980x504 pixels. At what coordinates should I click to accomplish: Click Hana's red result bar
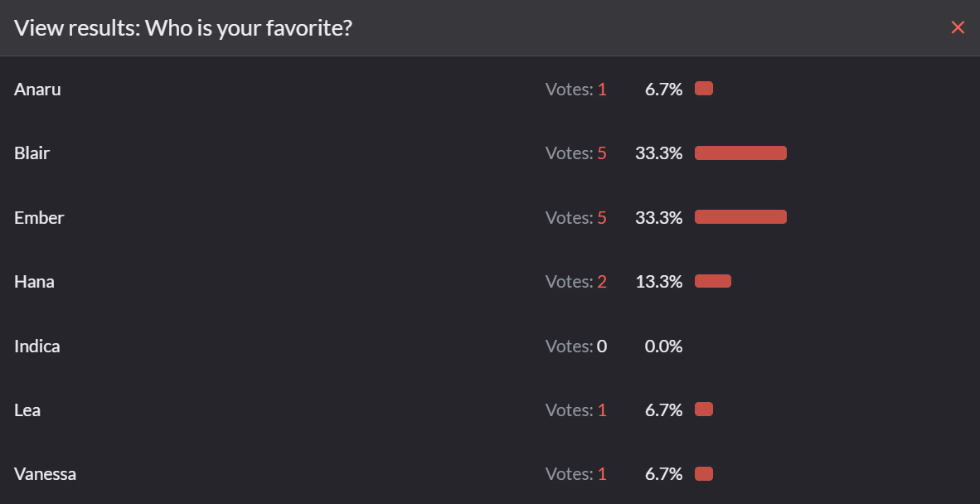coord(713,281)
